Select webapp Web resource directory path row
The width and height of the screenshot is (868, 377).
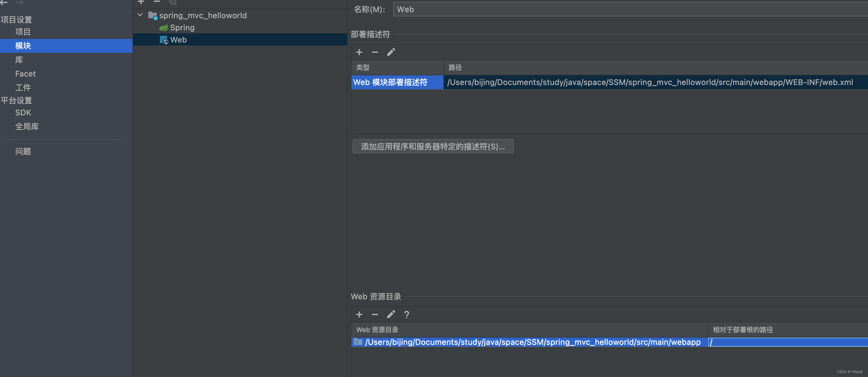click(529, 342)
